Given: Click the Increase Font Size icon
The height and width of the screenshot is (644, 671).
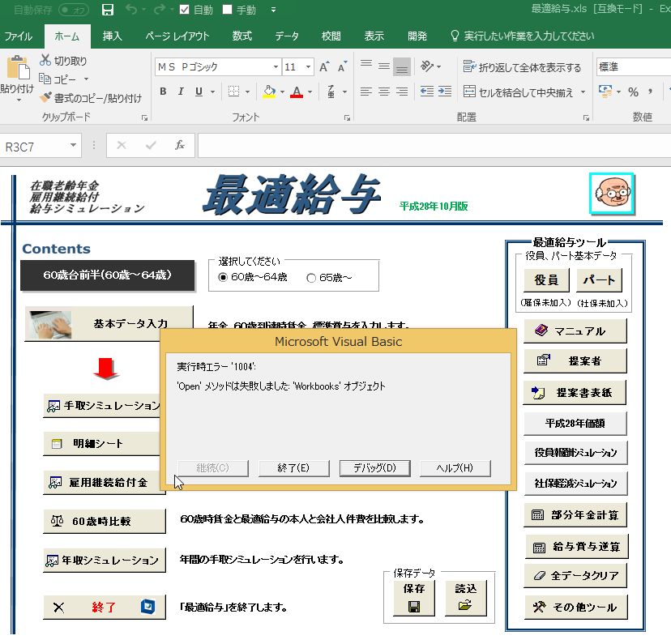Looking at the screenshot, I should (324, 66).
